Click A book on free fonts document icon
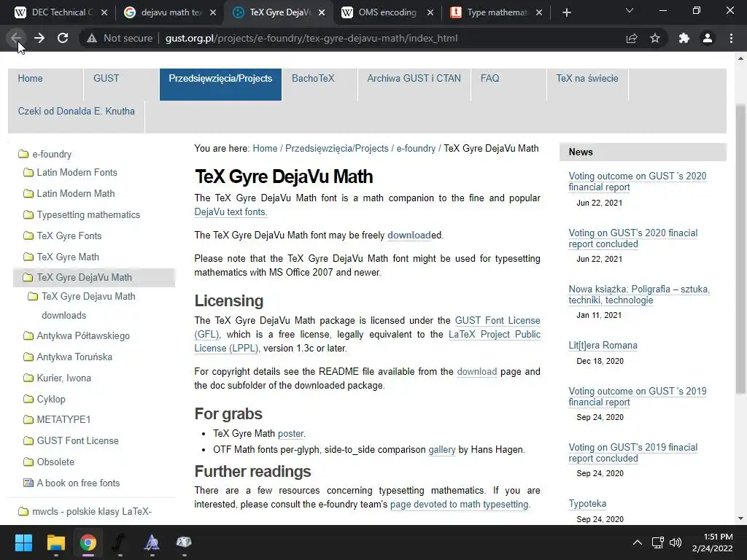The image size is (747, 560). 28,483
